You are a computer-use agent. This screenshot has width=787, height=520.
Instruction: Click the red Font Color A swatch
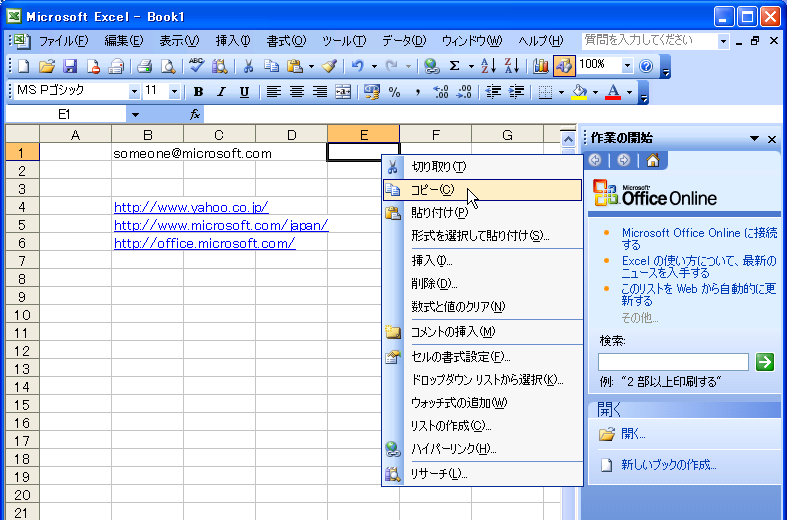coord(613,92)
